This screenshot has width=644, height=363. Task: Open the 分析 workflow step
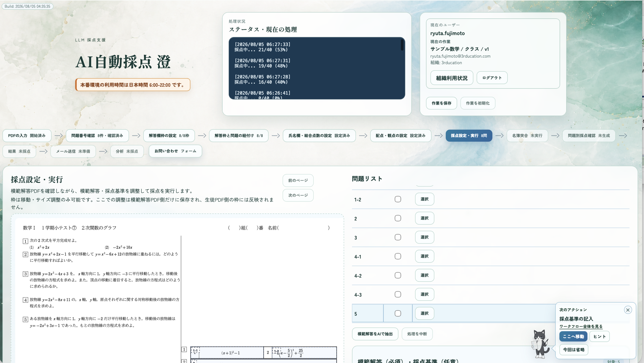coord(127,151)
